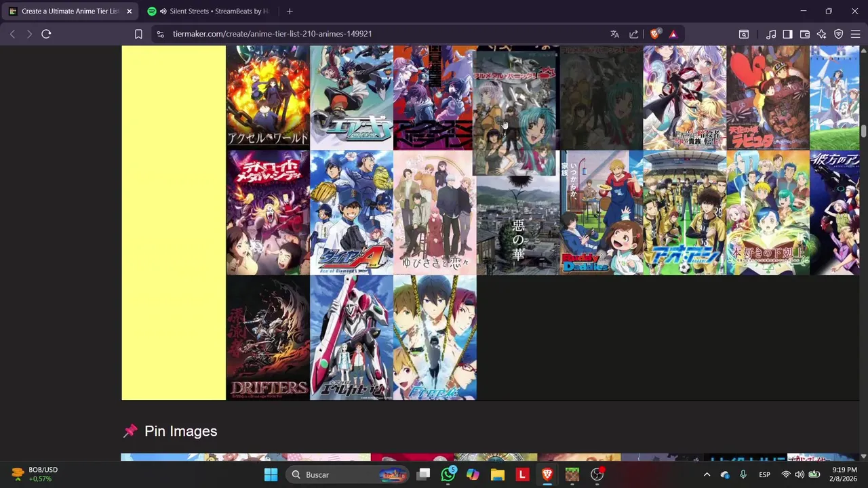Click the ESP language indicator
Screen dimensions: 868x488
[764, 474]
